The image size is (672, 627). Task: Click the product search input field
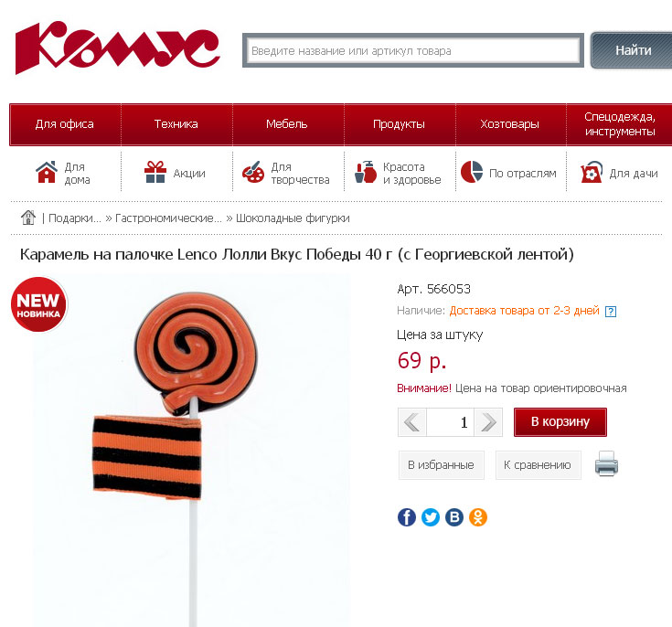[413, 50]
